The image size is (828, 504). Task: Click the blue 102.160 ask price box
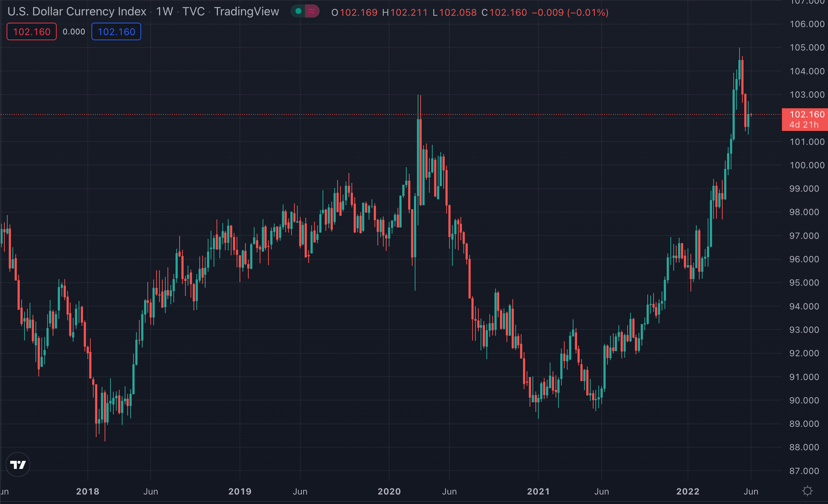click(116, 31)
